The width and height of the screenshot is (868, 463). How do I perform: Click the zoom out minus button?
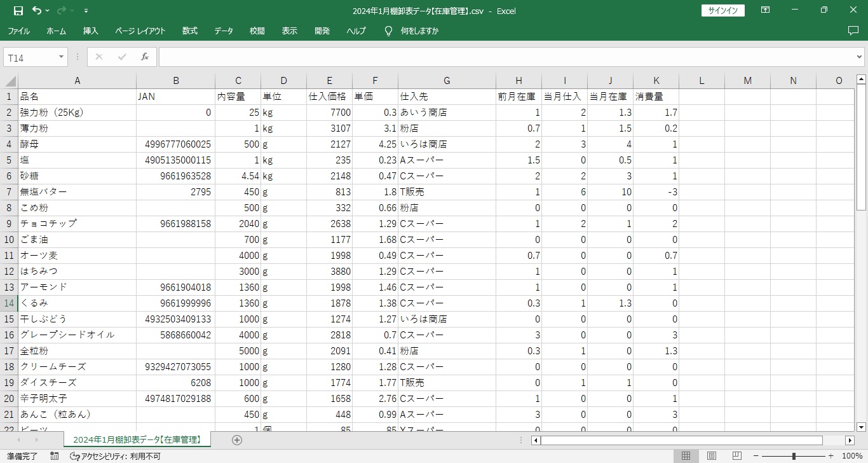tap(757, 456)
